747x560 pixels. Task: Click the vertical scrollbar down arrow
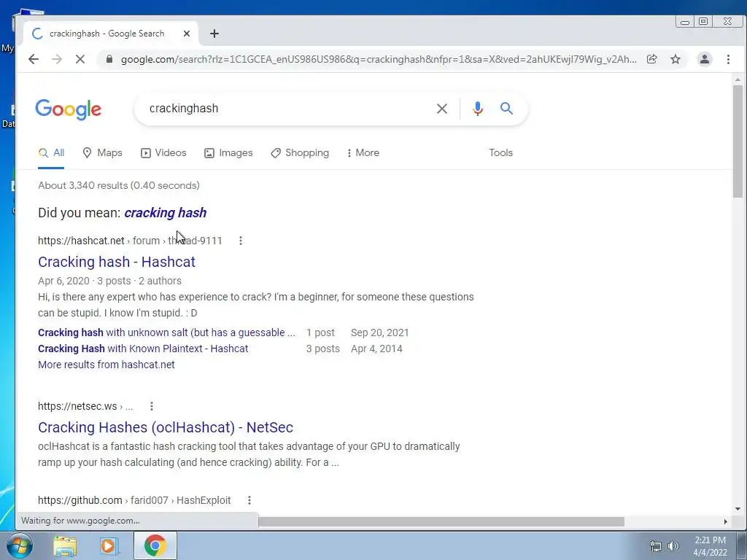[x=738, y=509]
